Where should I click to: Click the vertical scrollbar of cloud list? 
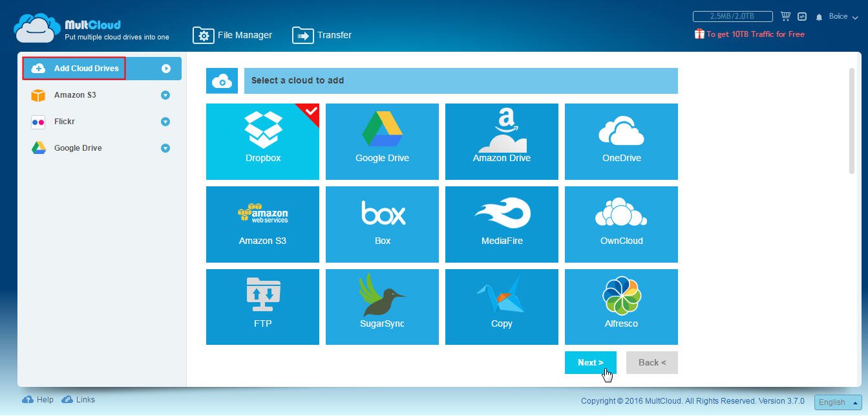[851, 121]
